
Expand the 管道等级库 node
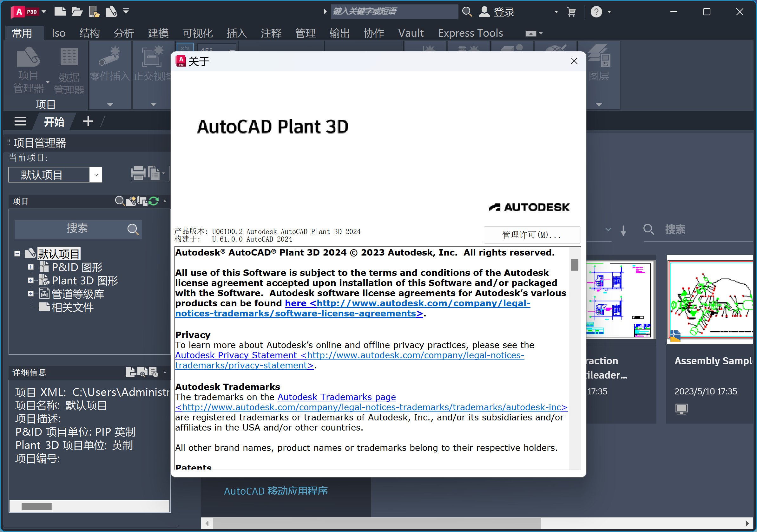[30, 294]
